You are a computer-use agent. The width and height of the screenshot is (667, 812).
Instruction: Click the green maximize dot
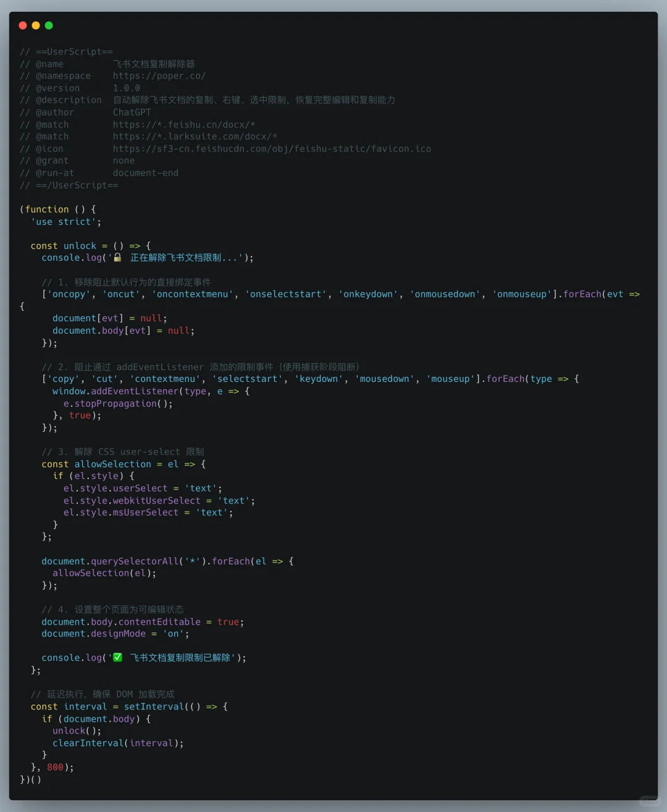click(49, 25)
